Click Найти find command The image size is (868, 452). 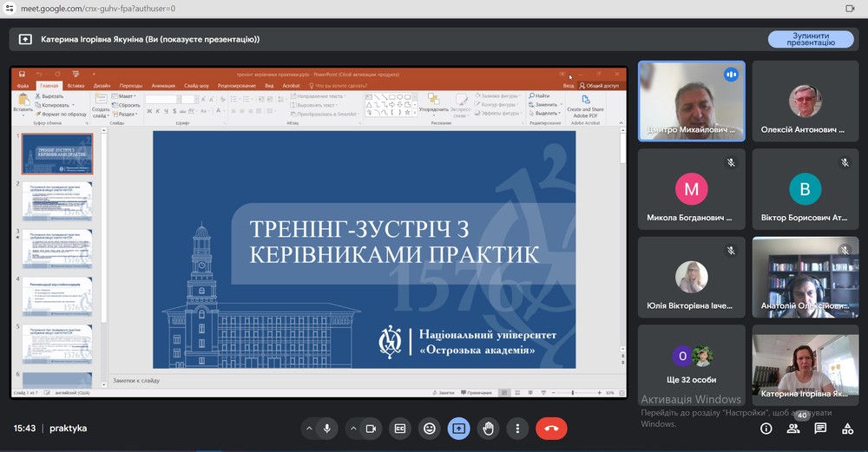[x=539, y=96]
